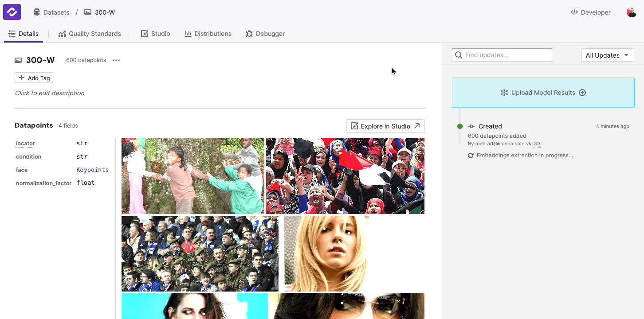Open the All Updates dropdown

point(608,55)
